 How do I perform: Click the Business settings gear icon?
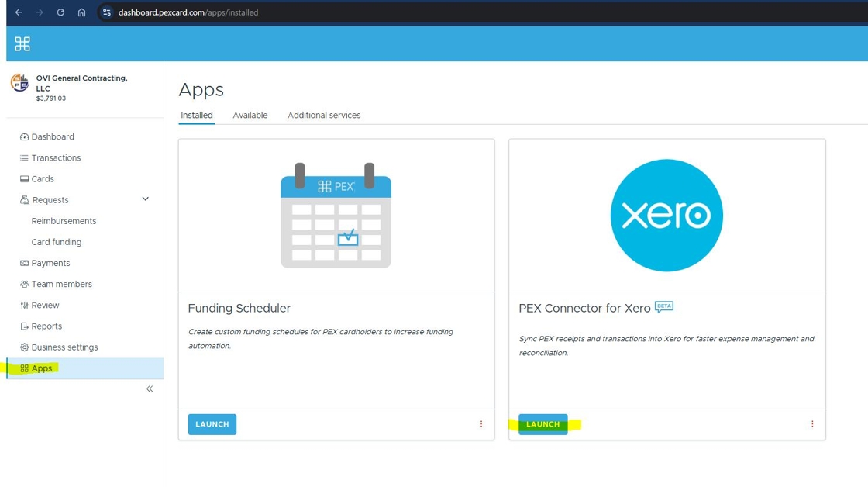coord(24,347)
